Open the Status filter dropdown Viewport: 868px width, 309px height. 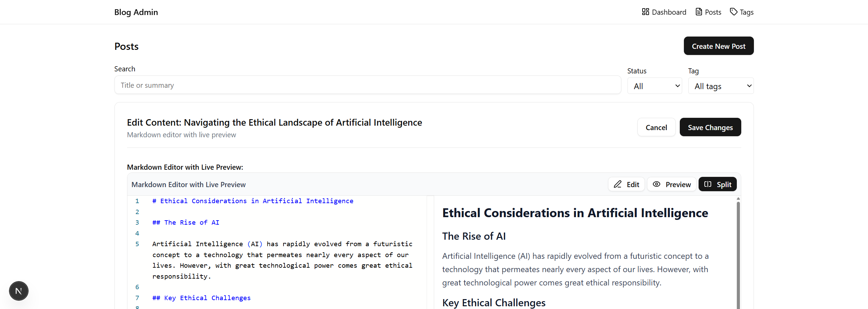[655, 86]
